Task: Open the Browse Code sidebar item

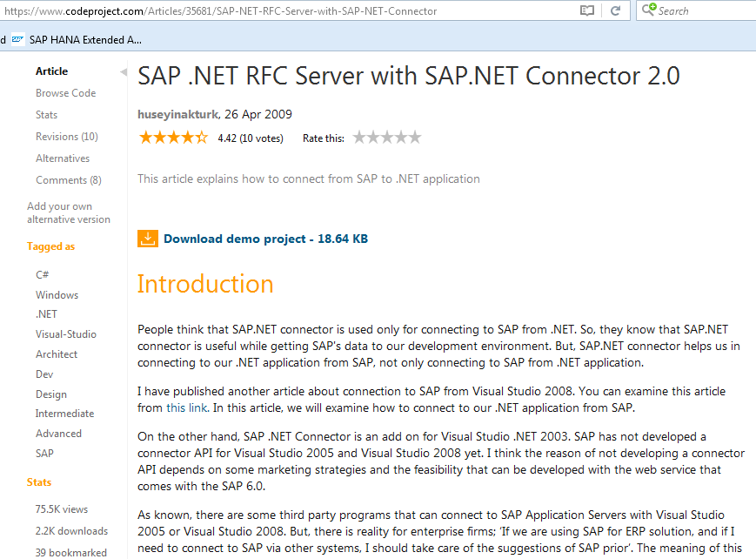Action: [65, 93]
